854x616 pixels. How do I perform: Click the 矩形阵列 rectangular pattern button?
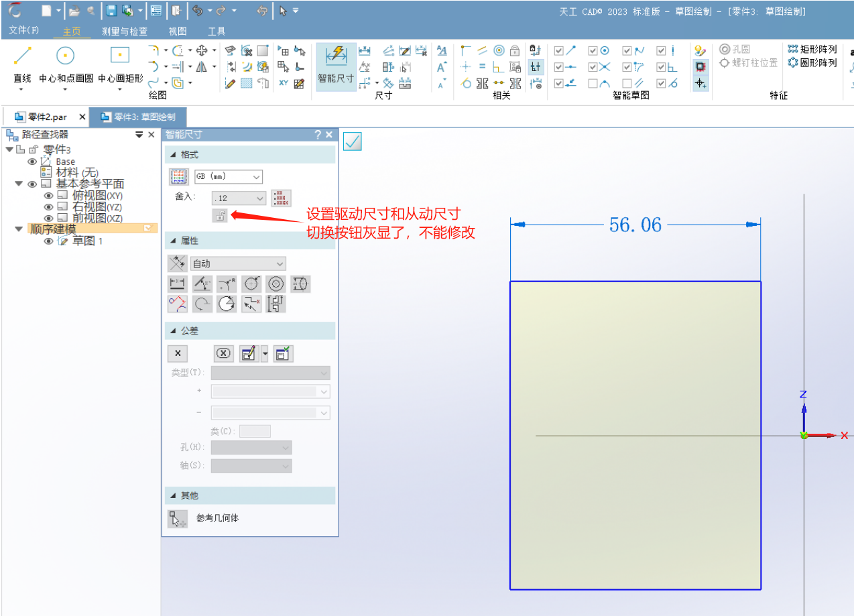pos(812,49)
